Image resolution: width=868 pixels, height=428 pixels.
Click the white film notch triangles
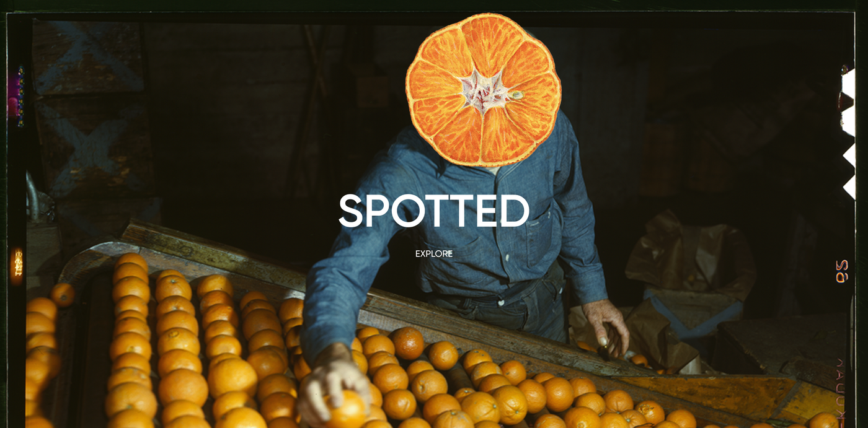[848, 133]
